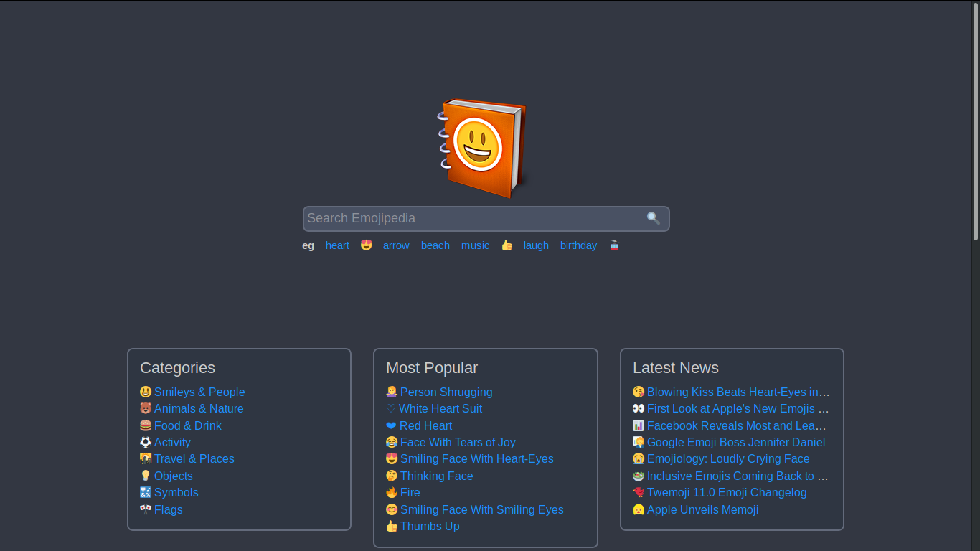The height and width of the screenshot is (551, 980).
Task: Read Twemoji 11.0 Emoji Changelog article
Action: pos(727,492)
